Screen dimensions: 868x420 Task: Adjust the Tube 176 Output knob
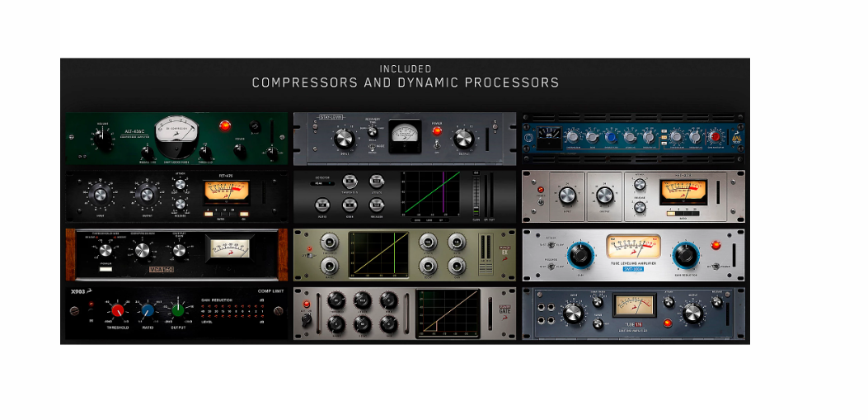pyautogui.click(x=692, y=313)
